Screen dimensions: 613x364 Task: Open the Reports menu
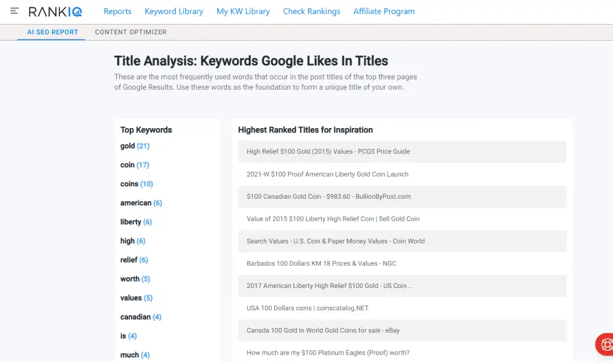[117, 11]
